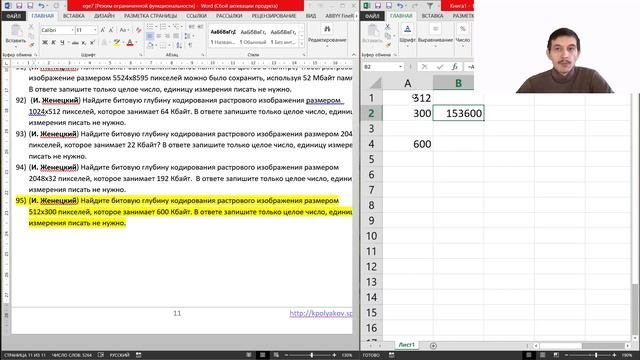Open the kpolyakov hyperlink in page footer
The height and width of the screenshot is (360, 640).
[x=320, y=313]
